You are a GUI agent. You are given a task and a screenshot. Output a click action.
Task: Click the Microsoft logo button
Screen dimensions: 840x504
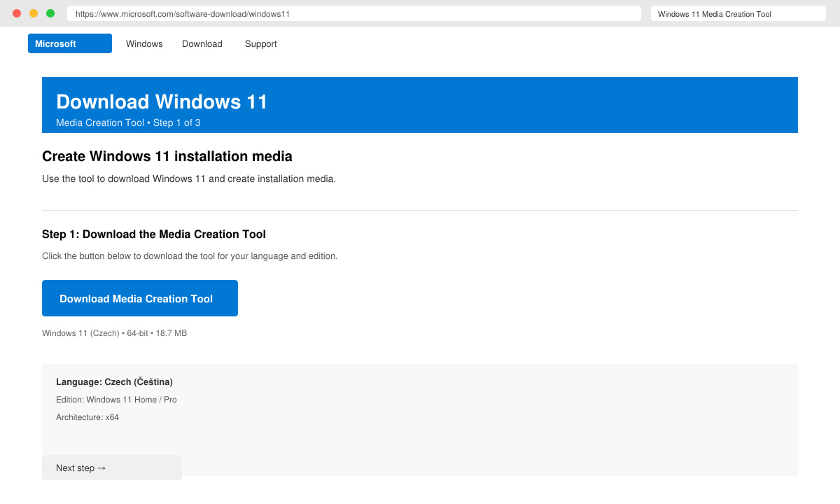tap(70, 43)
